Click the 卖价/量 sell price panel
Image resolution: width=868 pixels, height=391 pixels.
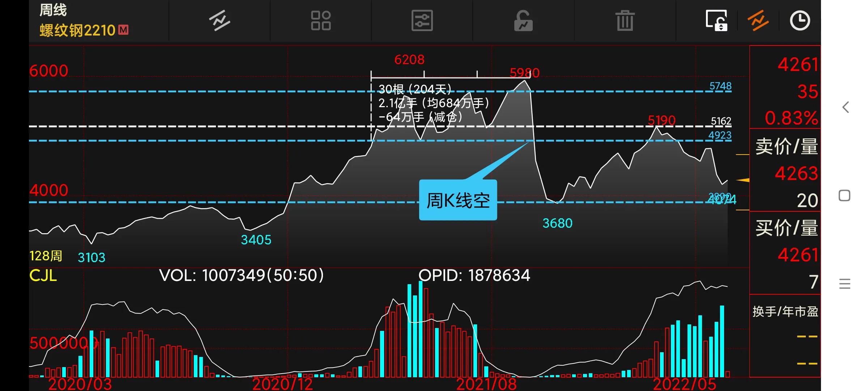coord(786,147)
